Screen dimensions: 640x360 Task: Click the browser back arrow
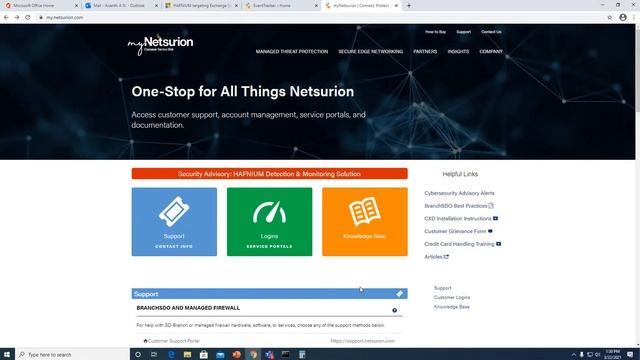pos(6,18)
